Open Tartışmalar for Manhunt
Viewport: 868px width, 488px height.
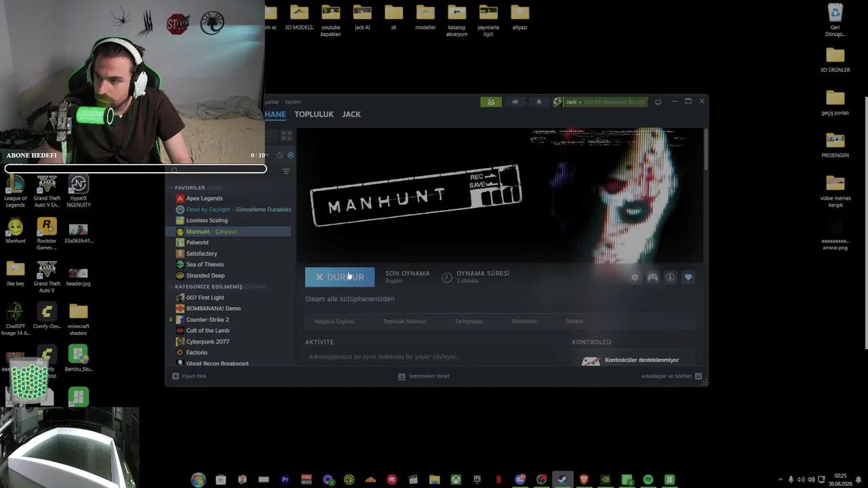tap(469, 321)
